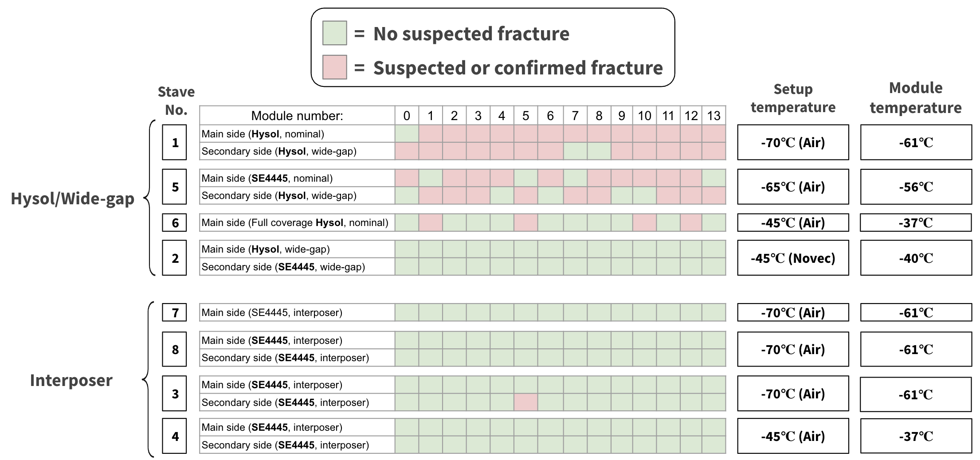Viewport: 980px width, 460px height.
Task: Select green module 0 cell in Stave 1 main side
Action: [407, 134]
